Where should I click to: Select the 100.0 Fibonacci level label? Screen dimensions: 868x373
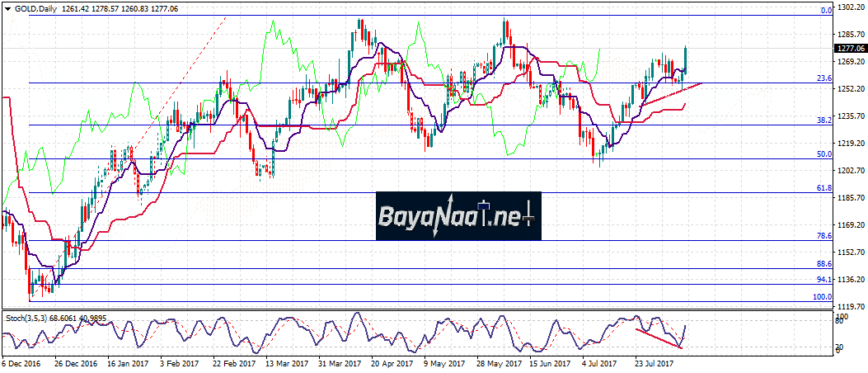820,296
